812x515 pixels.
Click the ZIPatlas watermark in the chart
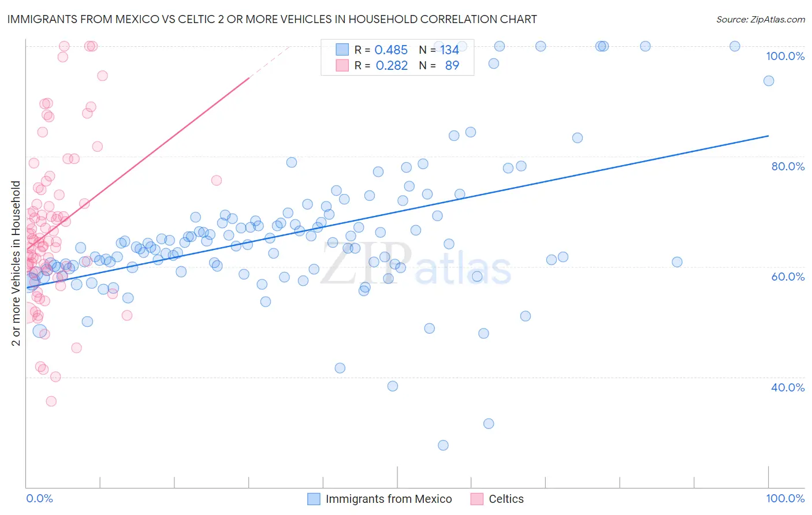coord(416,264)
